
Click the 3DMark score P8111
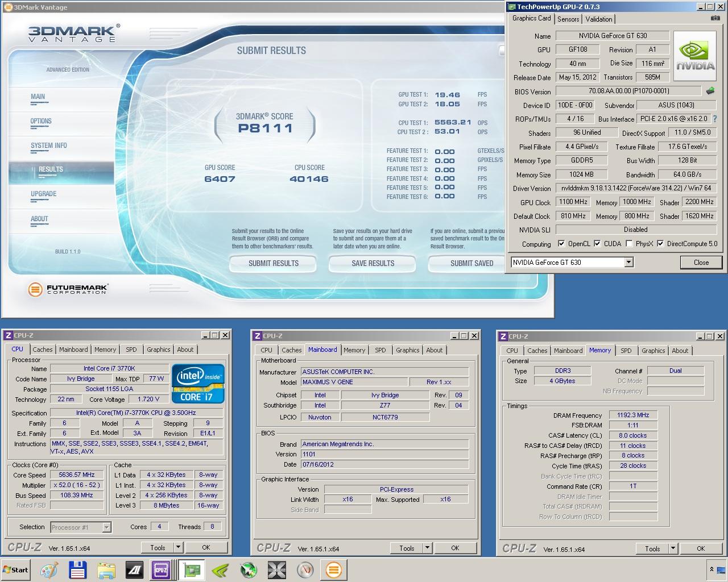click(265, 128)
